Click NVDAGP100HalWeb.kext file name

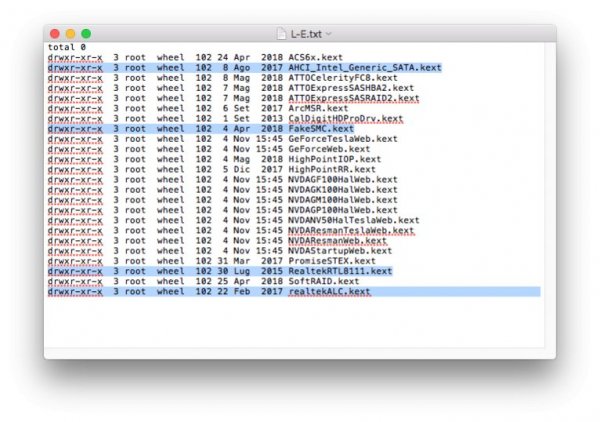(x=343, y=210)
